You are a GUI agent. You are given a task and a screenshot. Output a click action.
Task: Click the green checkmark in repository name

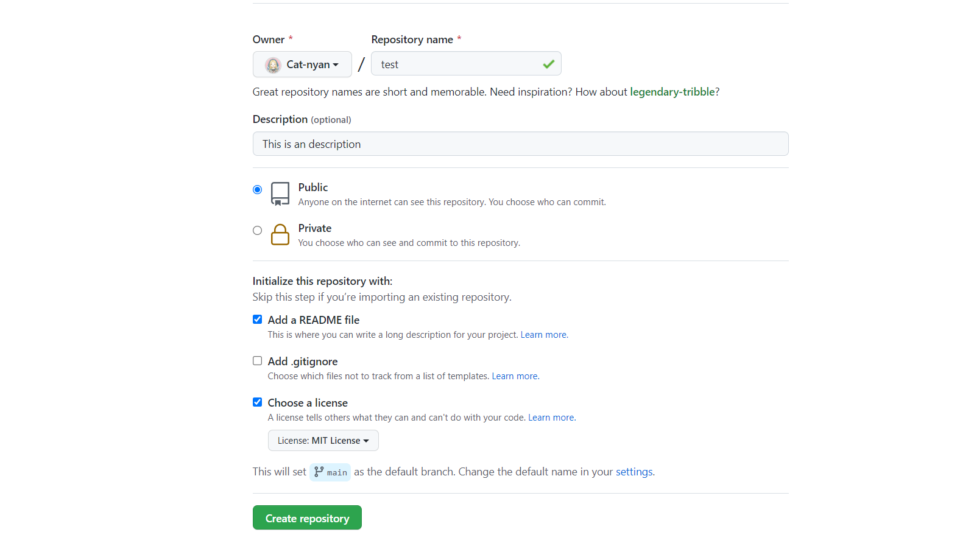[x=548, y=64]
